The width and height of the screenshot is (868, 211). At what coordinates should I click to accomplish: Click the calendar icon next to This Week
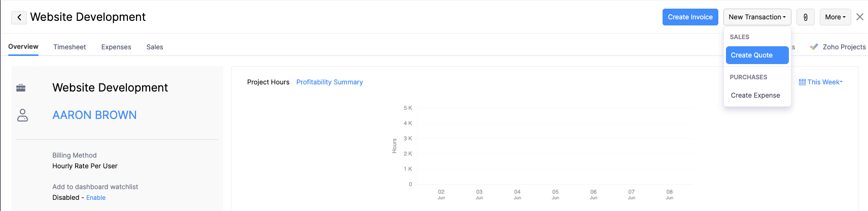point(802,82)
